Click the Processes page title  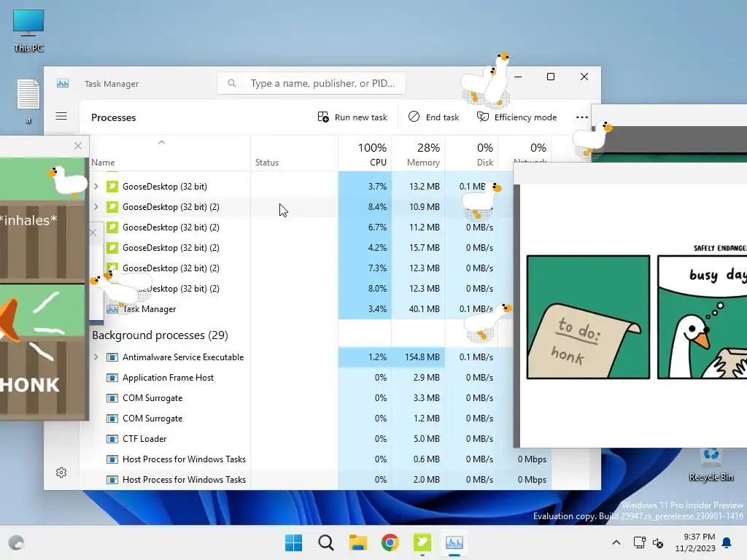coord(113,117)
